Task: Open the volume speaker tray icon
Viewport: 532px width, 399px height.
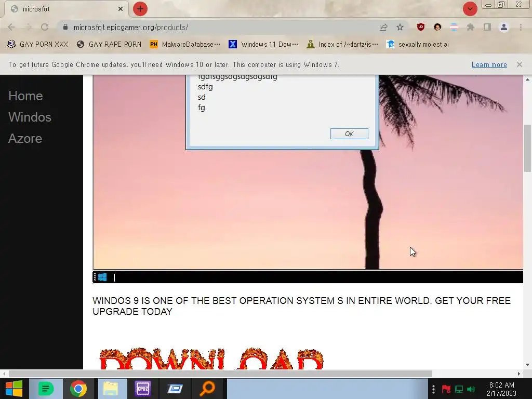Action: click(x=471, y=389)
